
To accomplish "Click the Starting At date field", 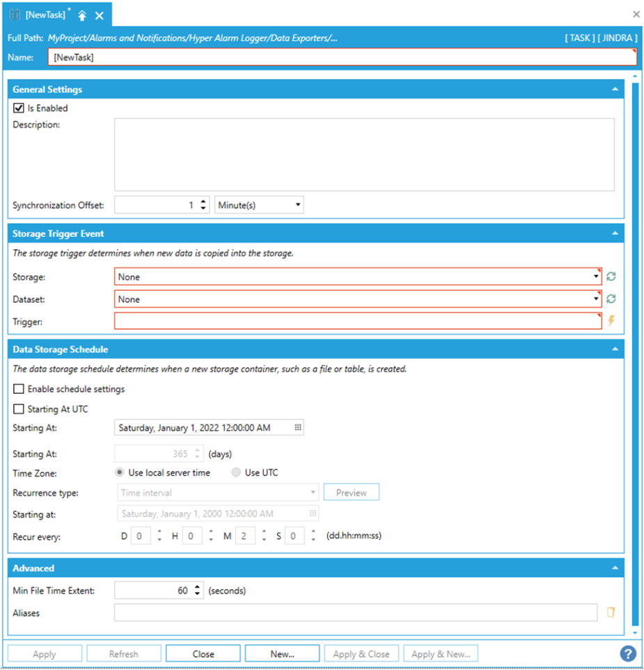I will (209, 427).
